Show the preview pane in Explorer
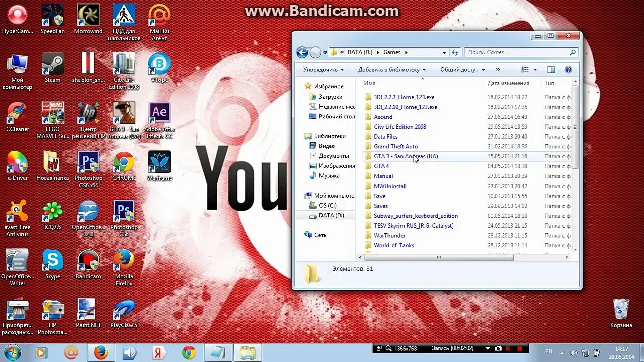The image size is (644, 362). (x=551, y=70)
